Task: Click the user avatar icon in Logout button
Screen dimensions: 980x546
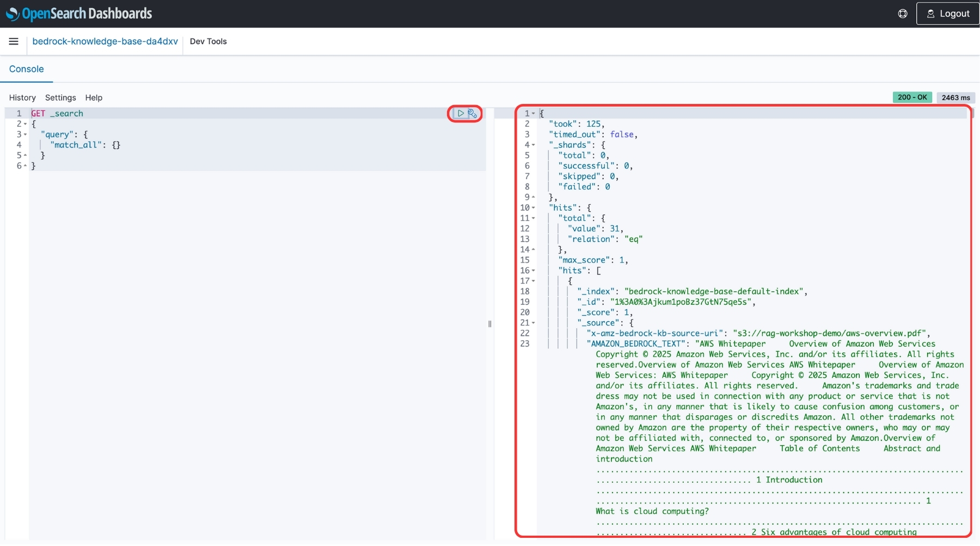Action: 930,13
